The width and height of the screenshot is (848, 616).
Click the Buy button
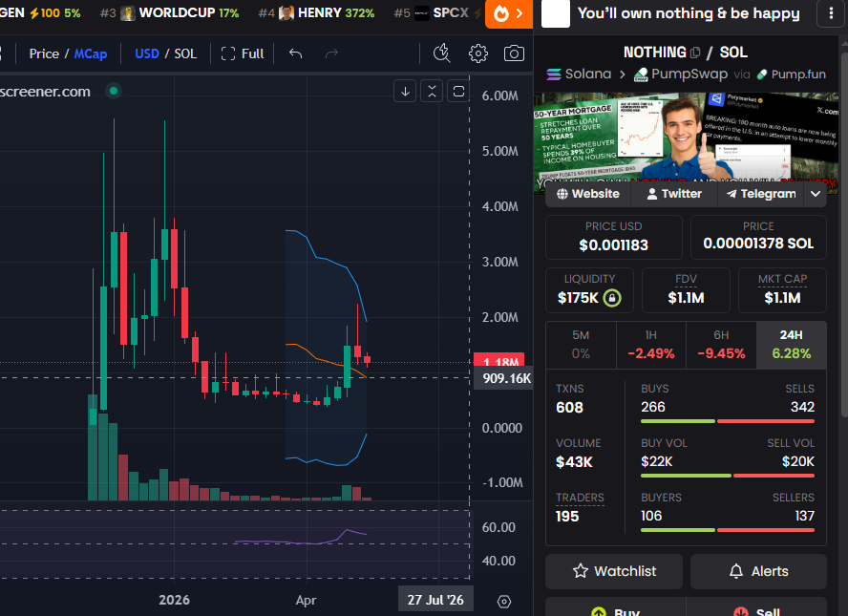[x=615, y=608]
